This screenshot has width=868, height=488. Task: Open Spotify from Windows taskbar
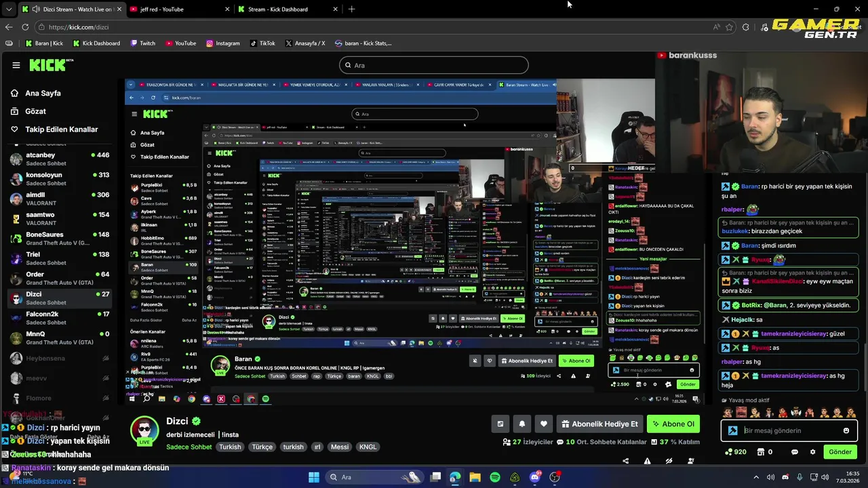pyautogui.click(x=495, y=477)
